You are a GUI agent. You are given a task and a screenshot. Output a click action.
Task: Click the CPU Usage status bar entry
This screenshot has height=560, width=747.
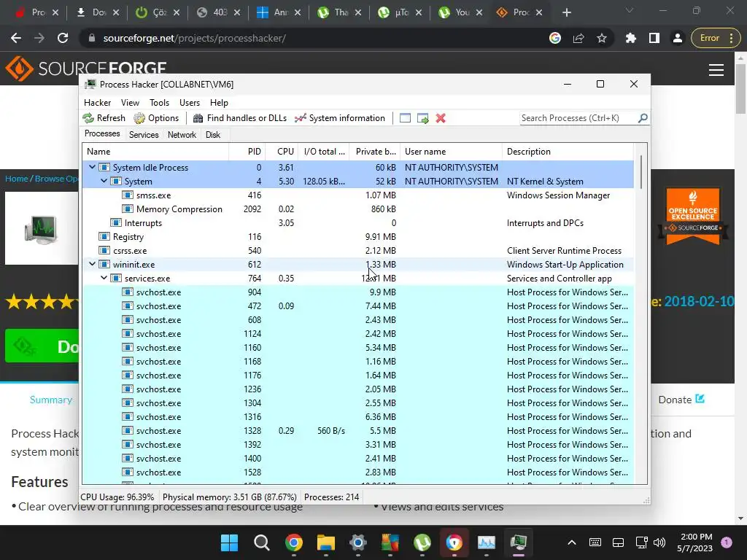[117, 497]
